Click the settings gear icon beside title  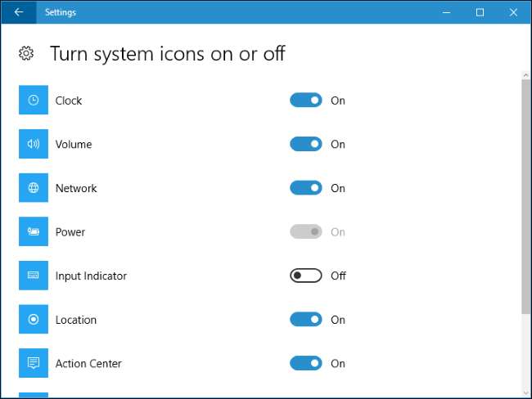(26, 54)
